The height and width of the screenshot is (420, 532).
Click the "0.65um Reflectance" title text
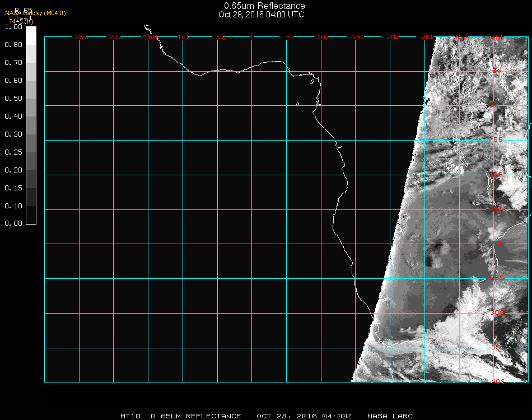[264, 6]
